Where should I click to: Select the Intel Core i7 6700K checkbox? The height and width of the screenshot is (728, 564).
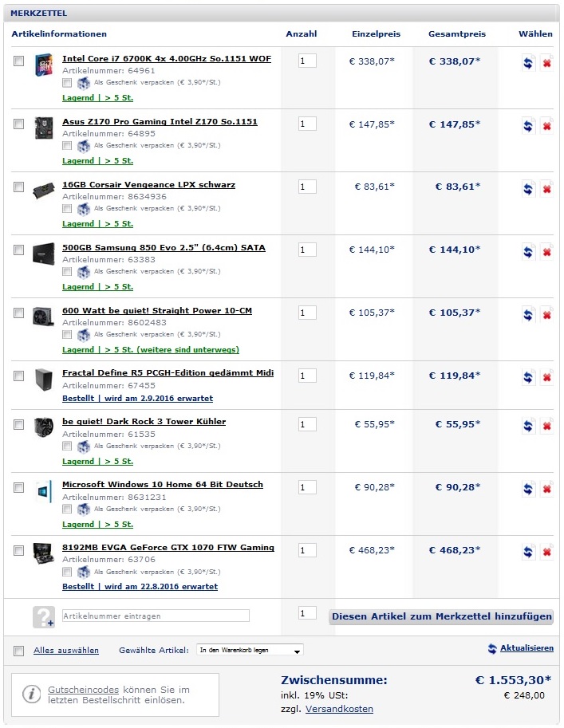click(x=19, y=61)
